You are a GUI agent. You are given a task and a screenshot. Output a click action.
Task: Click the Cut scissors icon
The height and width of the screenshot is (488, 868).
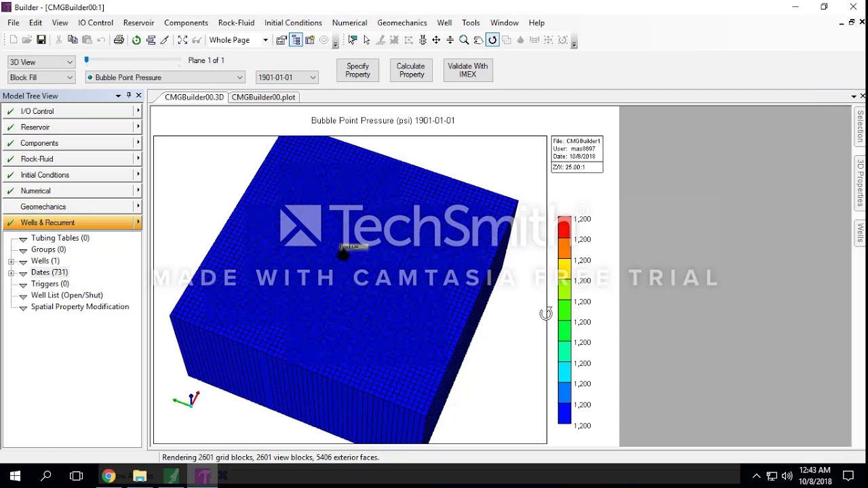pyautogui.click(x=58, y=40)
